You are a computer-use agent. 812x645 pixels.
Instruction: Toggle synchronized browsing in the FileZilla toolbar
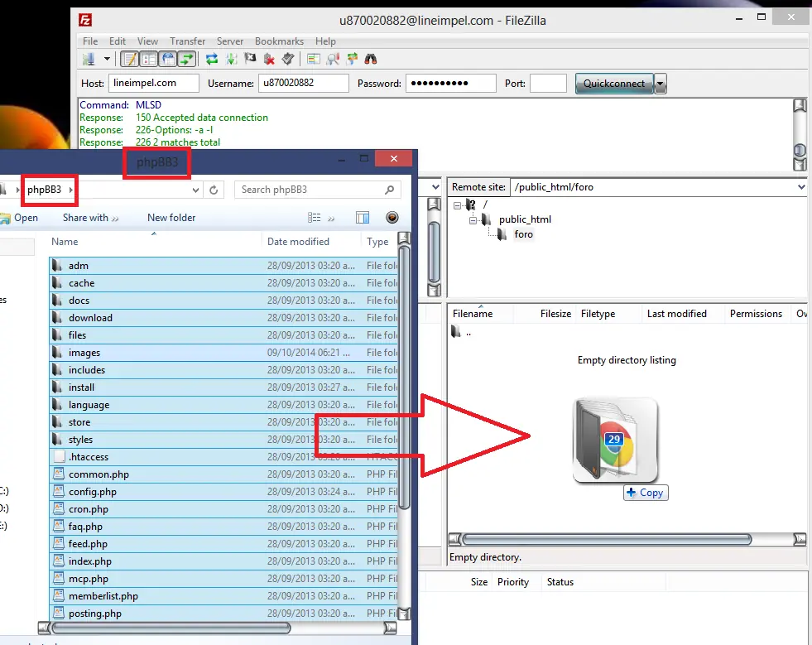pyautogui.click(x=352, y=59)
